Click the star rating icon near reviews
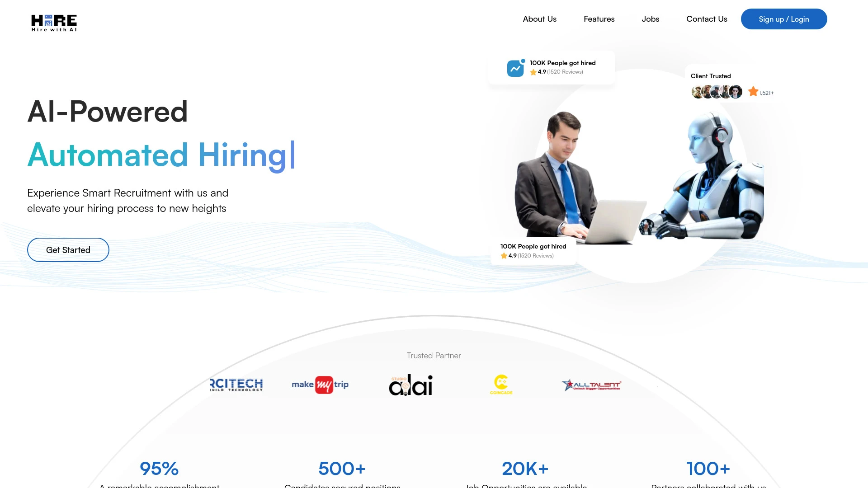Screen dimensions: 868x488 (533, 71)
